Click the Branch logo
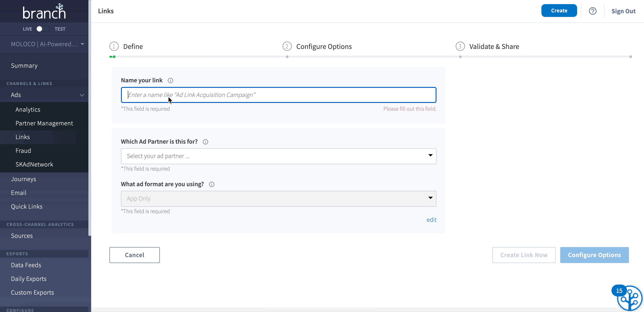This screenshot has width=644, height=312. coord(44,11)
